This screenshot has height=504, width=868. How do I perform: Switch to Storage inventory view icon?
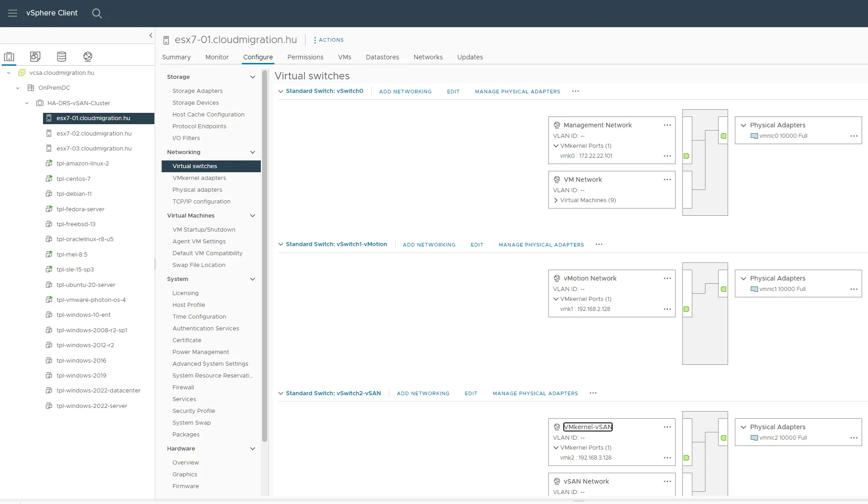point(62,57)
